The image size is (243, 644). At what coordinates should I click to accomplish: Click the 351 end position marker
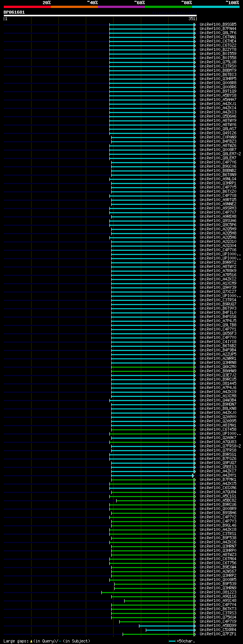click(x=192, y=19)
